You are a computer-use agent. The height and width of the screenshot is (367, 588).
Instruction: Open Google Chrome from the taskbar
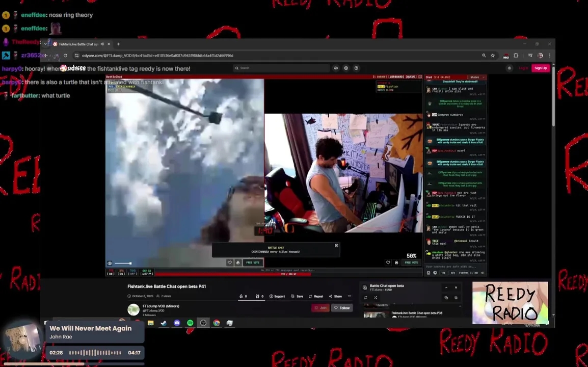tap(217, 323)
